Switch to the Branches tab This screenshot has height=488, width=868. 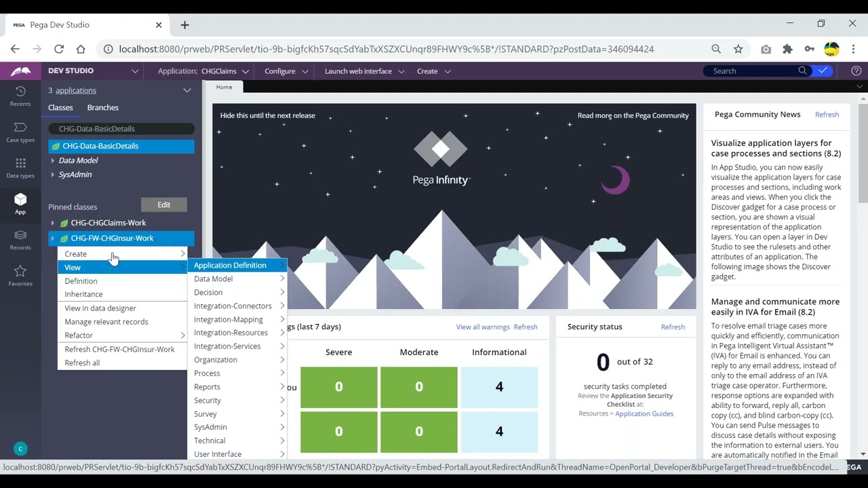[102, 108]
